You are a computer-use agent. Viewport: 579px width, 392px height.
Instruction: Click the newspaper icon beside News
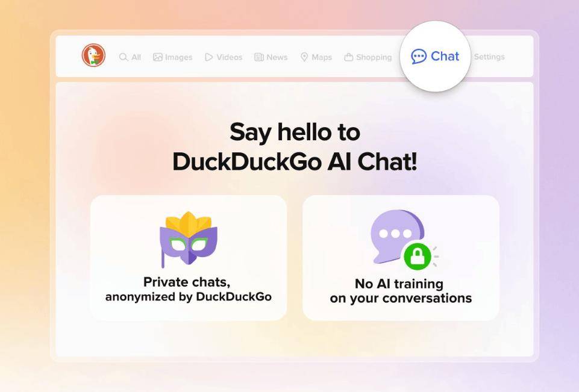click(x=259, y=57)
